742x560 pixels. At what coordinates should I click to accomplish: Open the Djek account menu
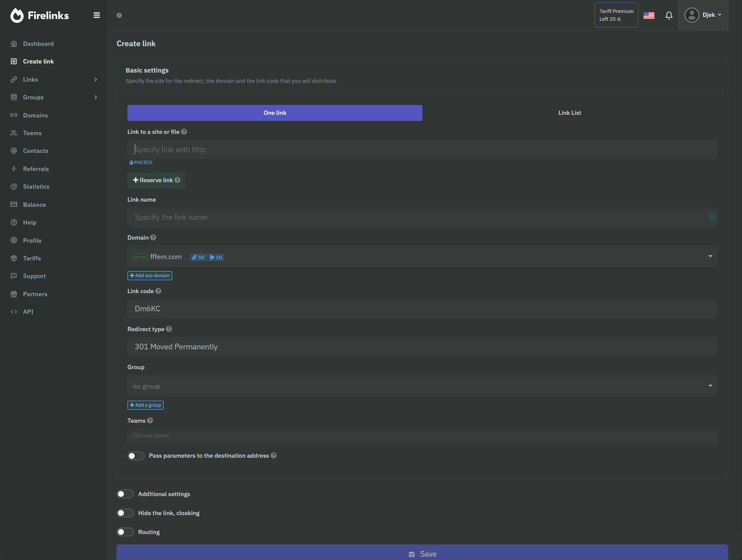(x=703, y=15)
